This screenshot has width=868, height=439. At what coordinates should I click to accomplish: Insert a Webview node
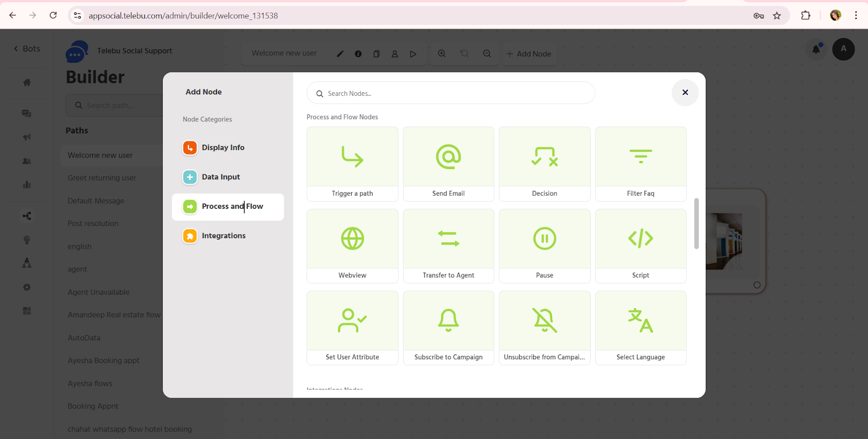coord(352,246)
